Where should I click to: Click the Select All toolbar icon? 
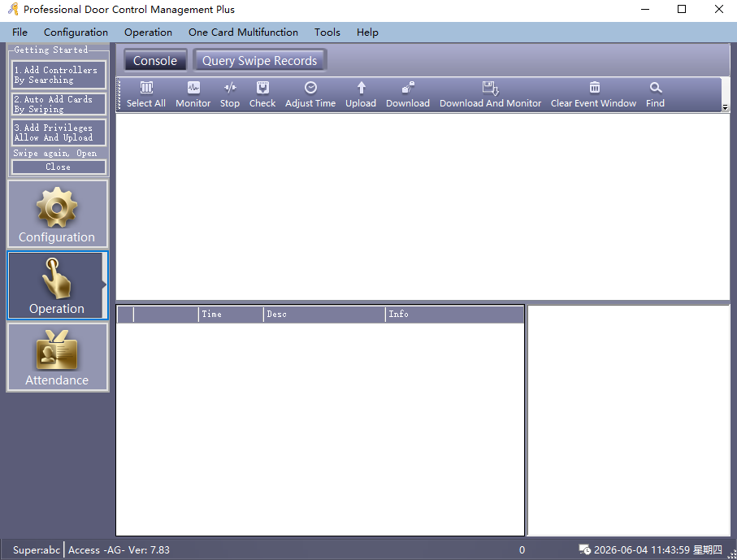coord(146,88)
